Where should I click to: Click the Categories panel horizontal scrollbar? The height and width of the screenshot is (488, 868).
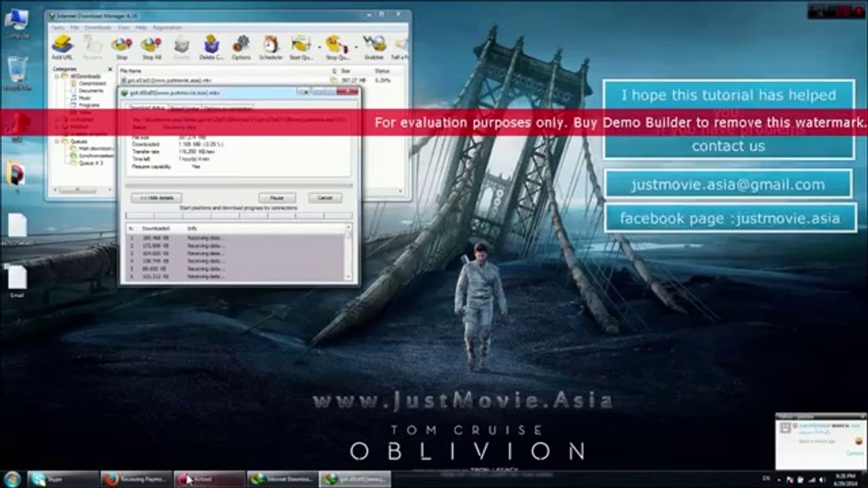point(83,190)
